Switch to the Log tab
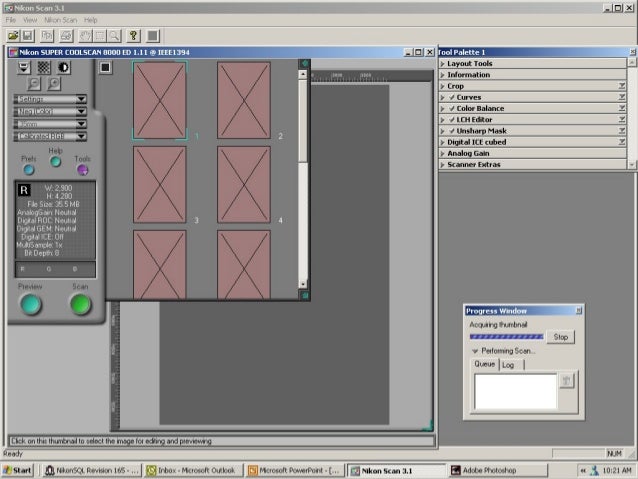The width and height of the screenshot is (638, 479). point(510,365)
